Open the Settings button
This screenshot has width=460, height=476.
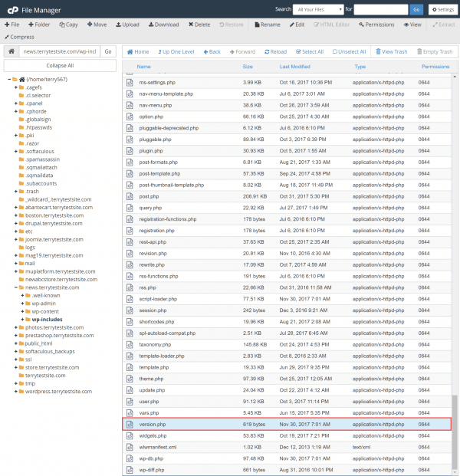(442, 9)
